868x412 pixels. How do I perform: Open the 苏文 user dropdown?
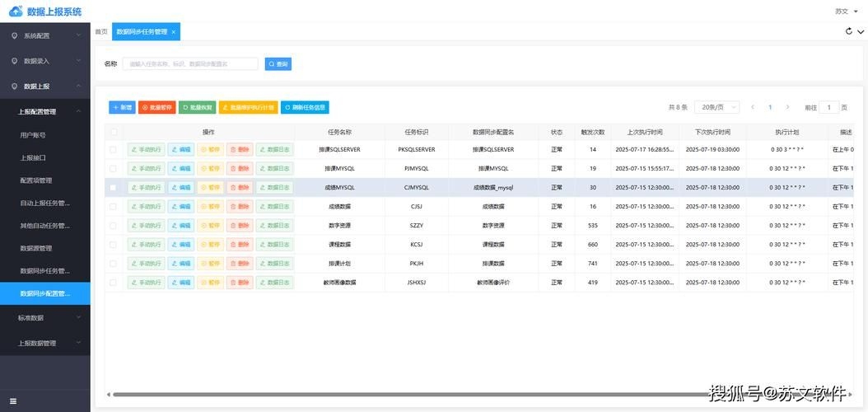[x=846, y=12]
